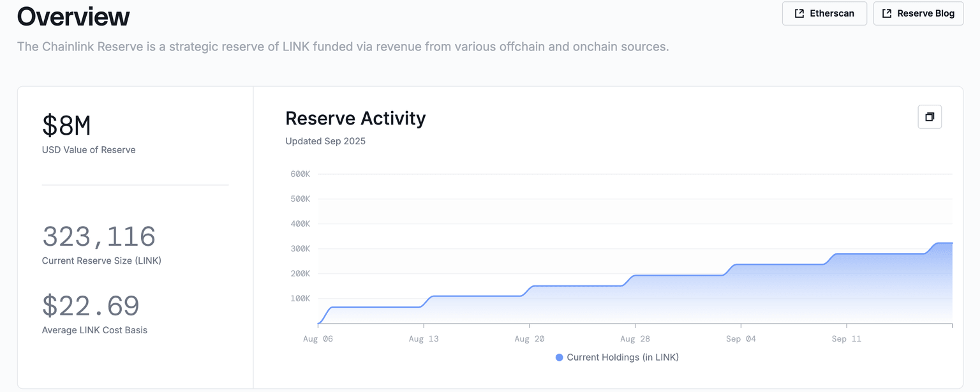
Task: Click the Sep 04 date on chart axis
Action: pyautogui.click(x=741, y=339)
